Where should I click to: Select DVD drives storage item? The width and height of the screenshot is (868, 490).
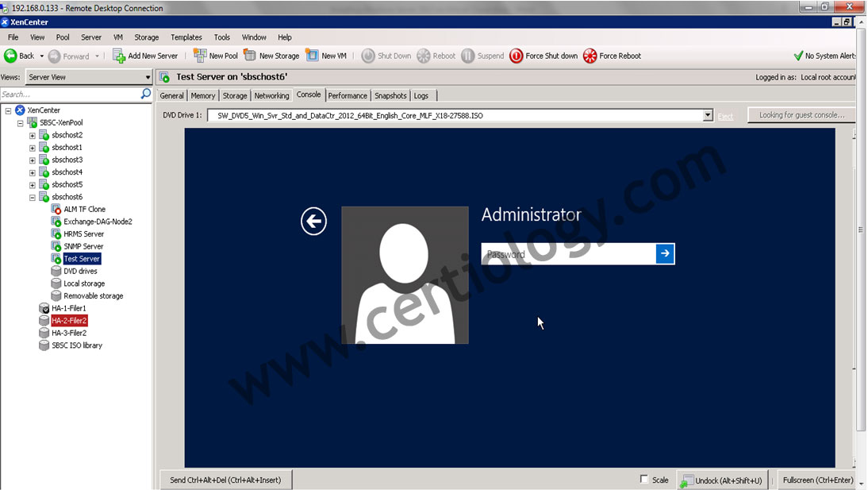[x=80, y=271]
